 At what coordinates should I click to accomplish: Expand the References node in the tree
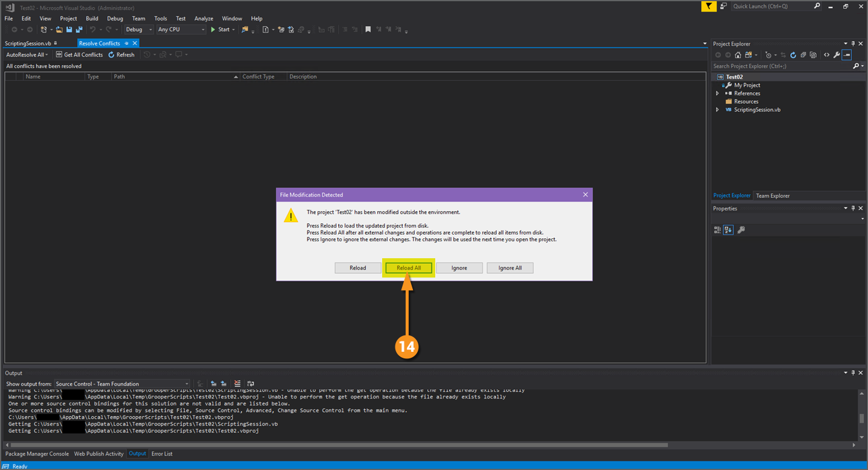(717, 94)
